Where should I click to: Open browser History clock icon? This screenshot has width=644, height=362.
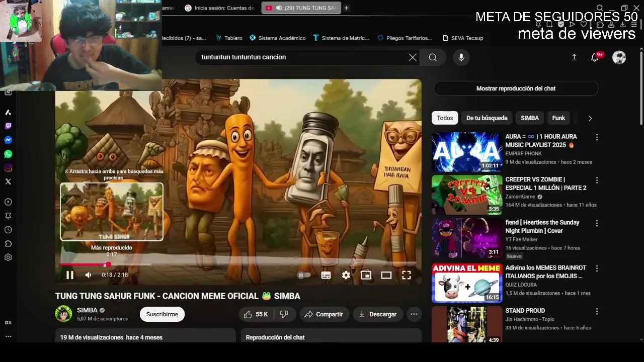click(x=8, y=230)
